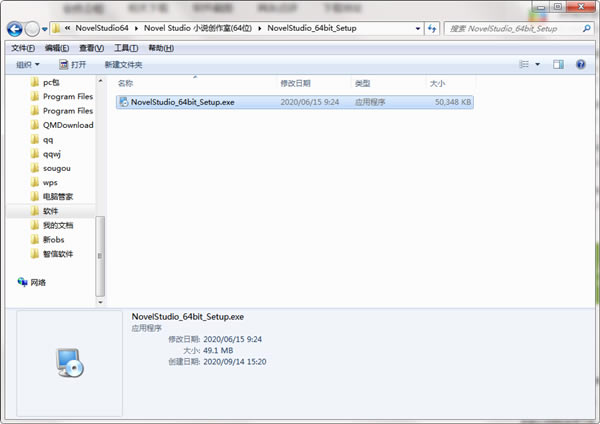
Task: Select the 新obs folder
Action: click(x=54, y=240)
